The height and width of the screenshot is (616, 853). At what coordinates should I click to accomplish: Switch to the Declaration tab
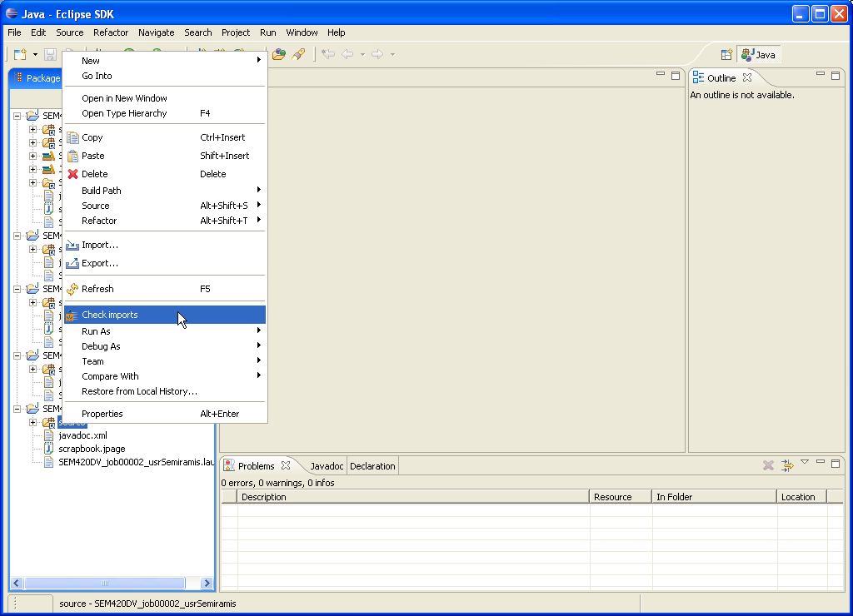(x=372, y=466)
